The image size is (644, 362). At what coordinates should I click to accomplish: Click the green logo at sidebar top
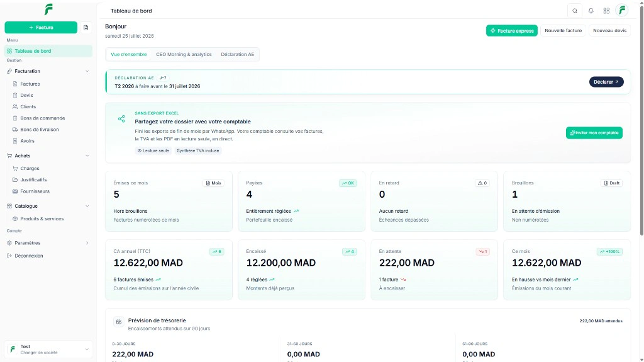pyautogui.click(x=48, y=9)
